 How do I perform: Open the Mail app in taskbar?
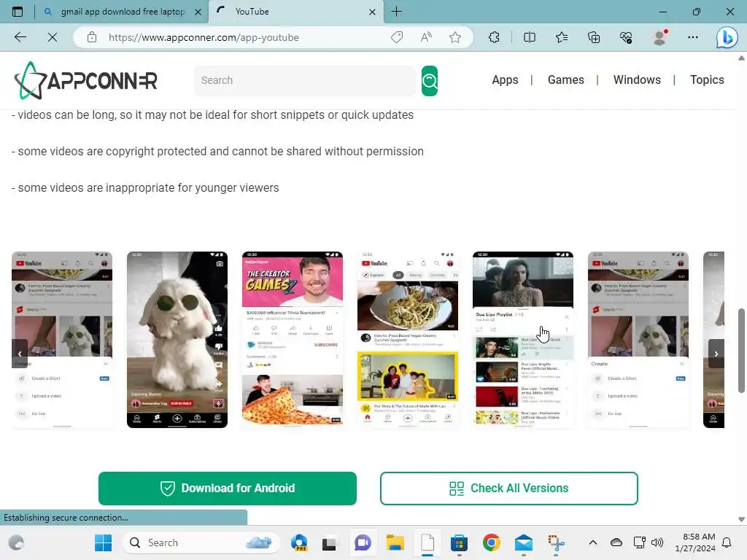[524, 542]
